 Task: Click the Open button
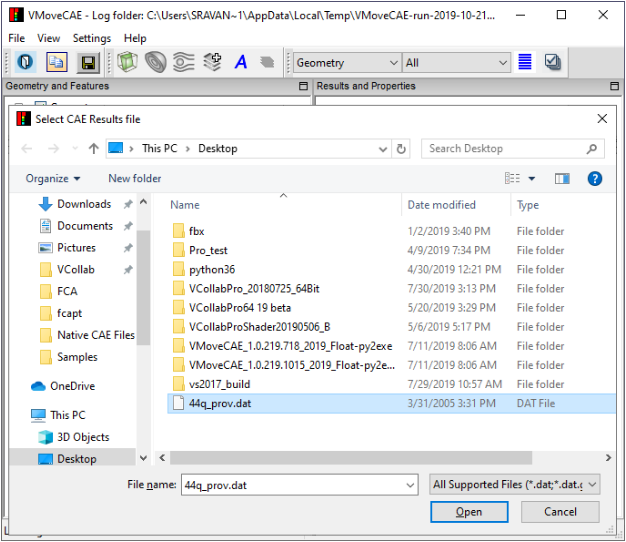click(x=469, y=512)
